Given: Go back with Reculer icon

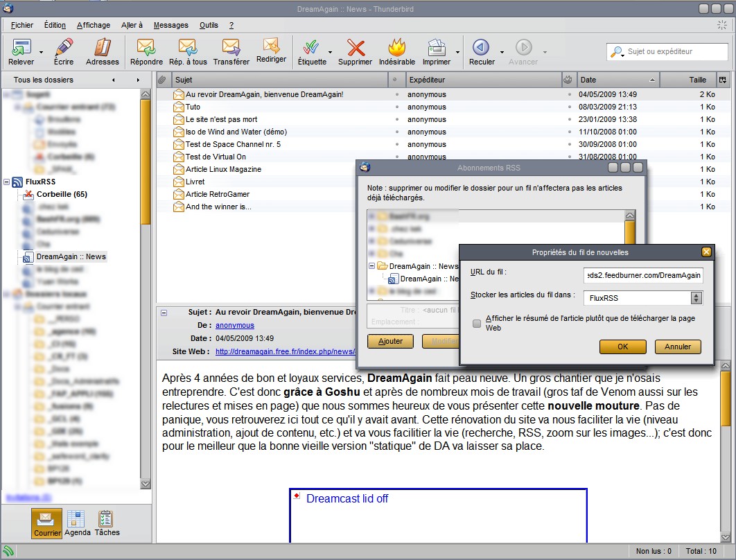Looking at the screenshot, I should coord(481,47).
